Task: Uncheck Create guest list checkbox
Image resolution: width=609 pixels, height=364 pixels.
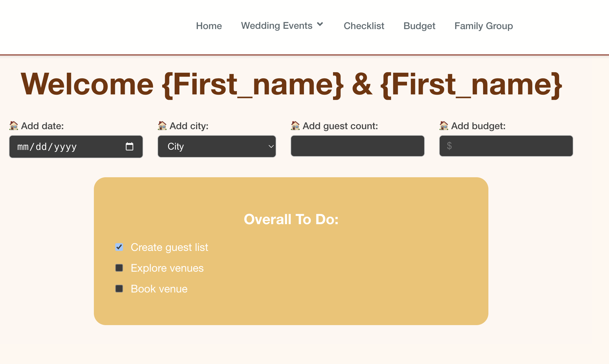Action: tap(119, 247)
